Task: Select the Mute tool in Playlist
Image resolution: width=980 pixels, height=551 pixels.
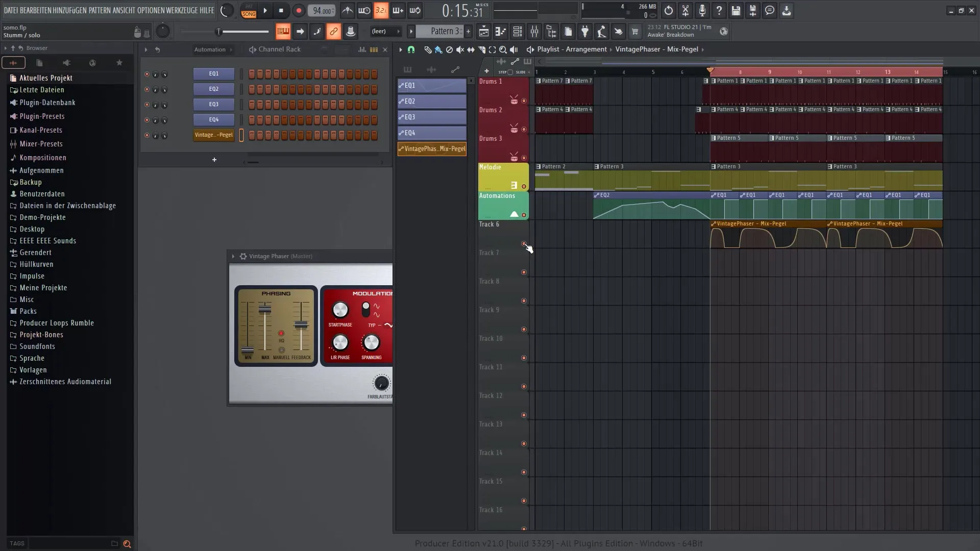Action: tap(460, 49)
